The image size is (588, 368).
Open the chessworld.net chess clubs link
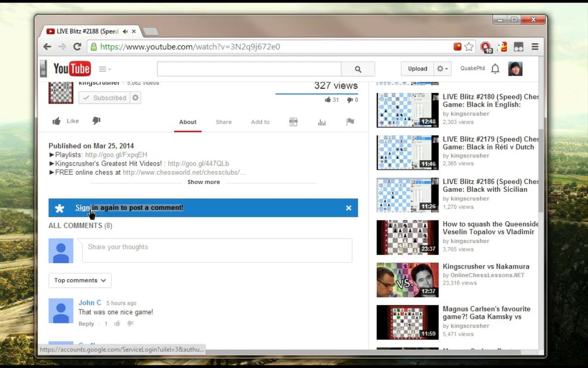(184, 172)
